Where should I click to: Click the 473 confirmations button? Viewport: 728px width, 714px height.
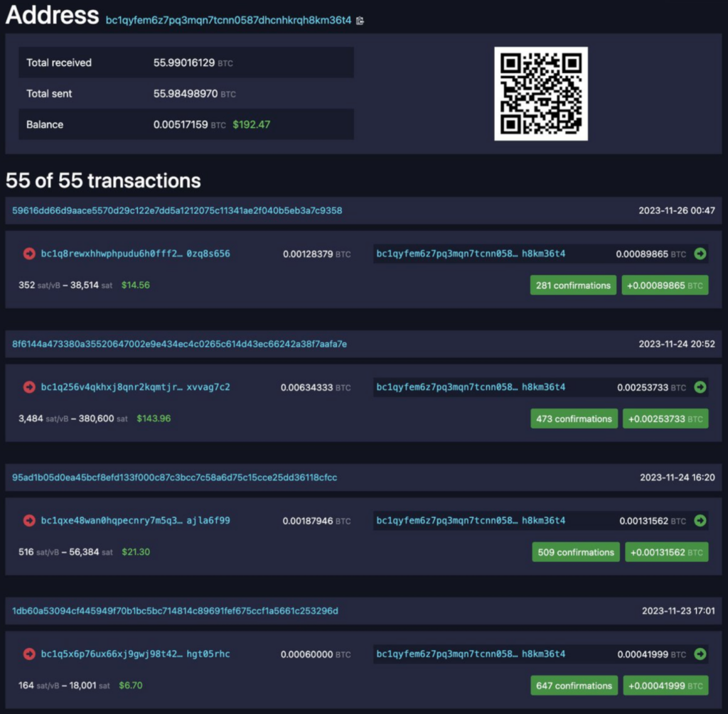tap(574, 419)
